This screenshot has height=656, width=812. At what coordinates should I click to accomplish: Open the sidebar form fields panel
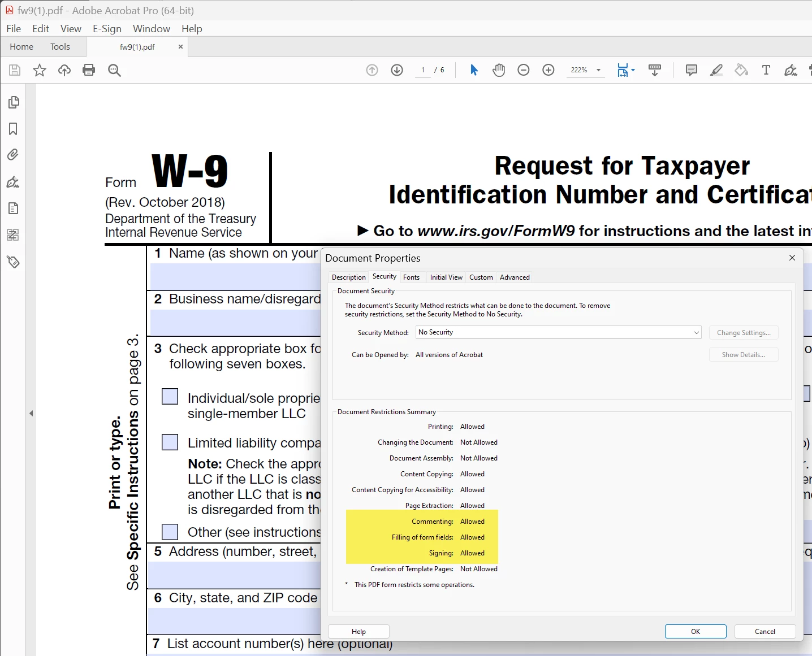[x=13, y=234]
